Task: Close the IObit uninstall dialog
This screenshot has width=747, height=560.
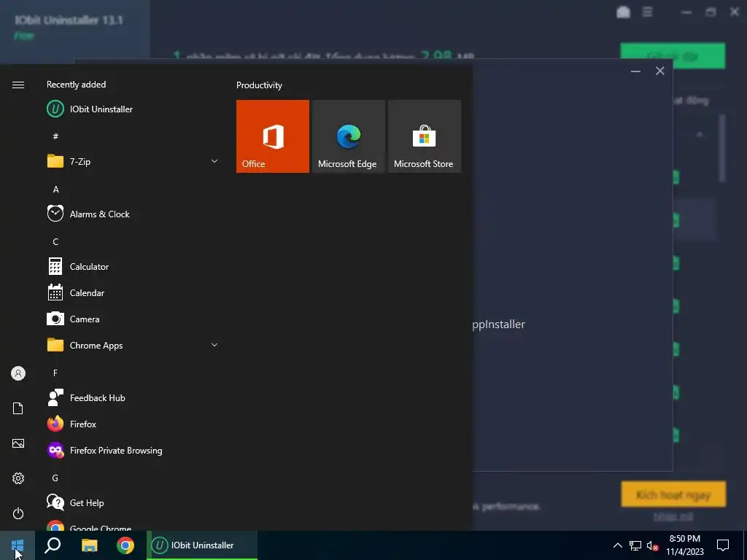Action: click(659, 71)
